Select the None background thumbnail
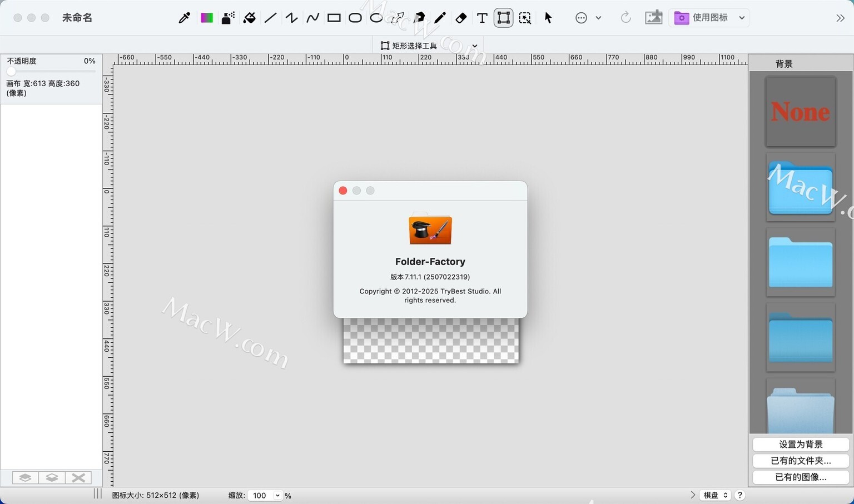 click(800, 112)
